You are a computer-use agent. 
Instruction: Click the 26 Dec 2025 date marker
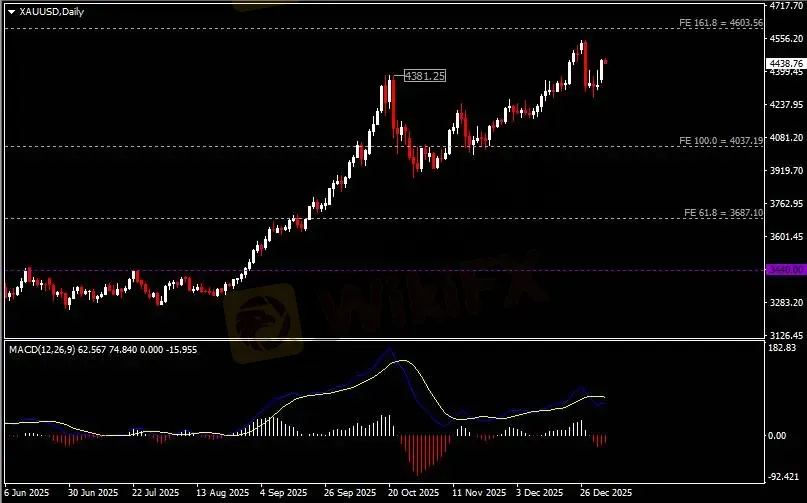point(606,493)
